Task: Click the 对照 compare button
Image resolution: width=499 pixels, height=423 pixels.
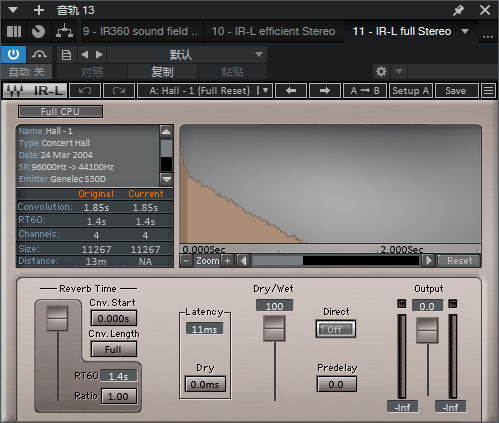Action: 92,72
